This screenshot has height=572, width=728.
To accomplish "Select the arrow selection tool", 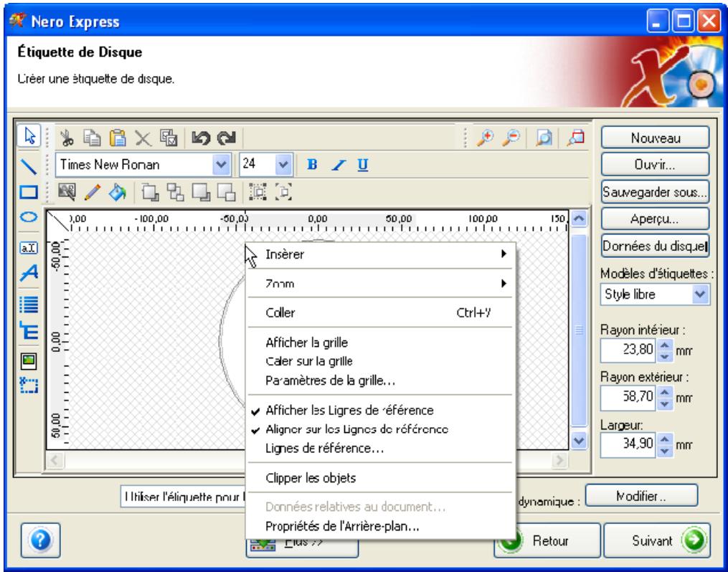I will 29,136.
